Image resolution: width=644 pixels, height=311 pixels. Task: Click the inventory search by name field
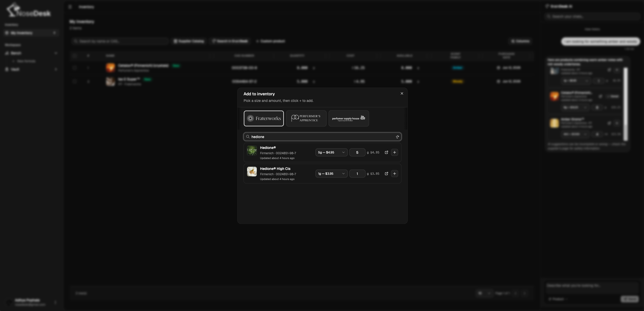pos(120,41)
